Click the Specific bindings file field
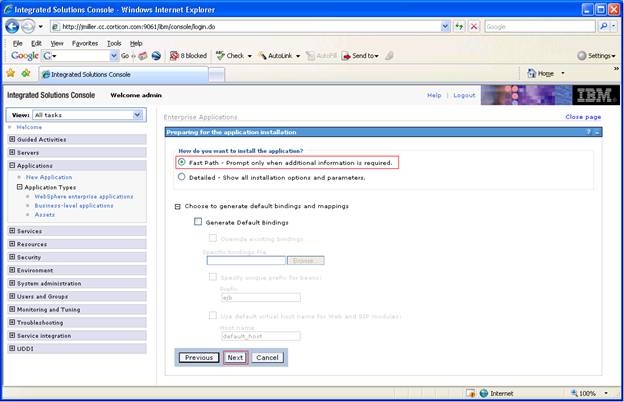The height and width of the screenshot is (402, 624). coord(246,260)
